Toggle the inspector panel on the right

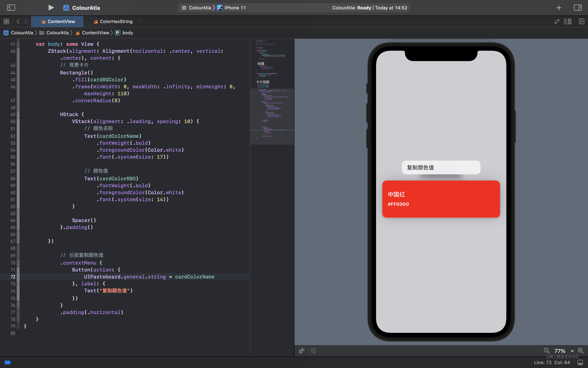[578, 8]
